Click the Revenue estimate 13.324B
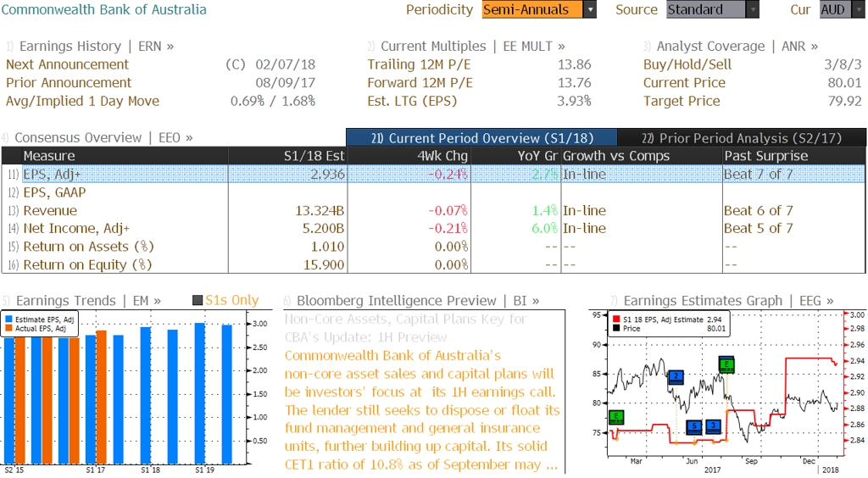The height and width of the screenshot is (478, 868). pyautogui.click(x=320, y=210)
